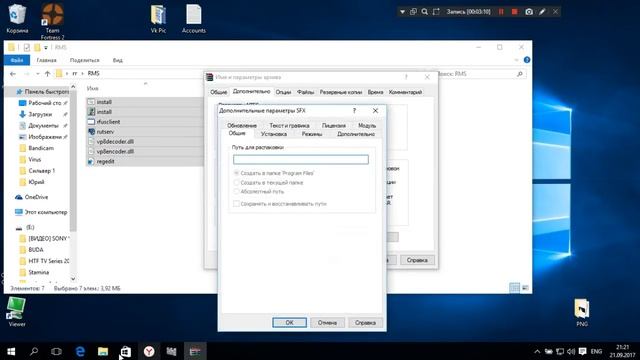640x360 pixels.
Task: Open the Accounts file on desktop
Action: (x=194, y=19)
